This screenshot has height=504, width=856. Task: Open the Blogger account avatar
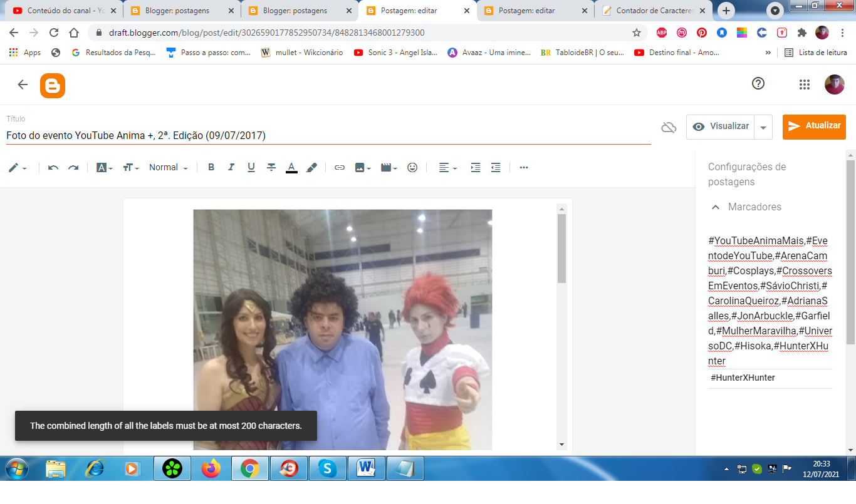(x=835, y=85)
